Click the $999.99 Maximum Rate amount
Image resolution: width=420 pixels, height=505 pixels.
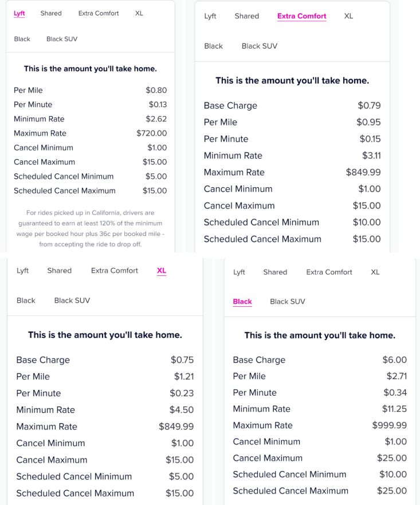(390, 425)
